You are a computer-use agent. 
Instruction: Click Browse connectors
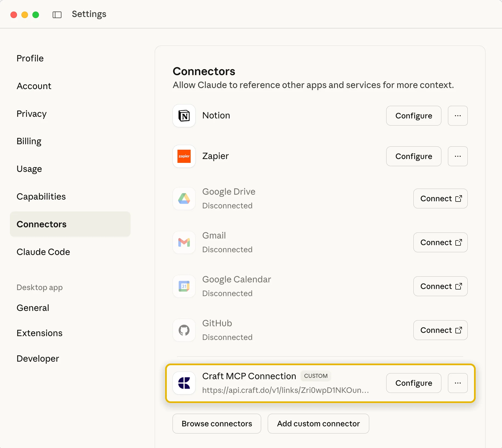[216, 423]
